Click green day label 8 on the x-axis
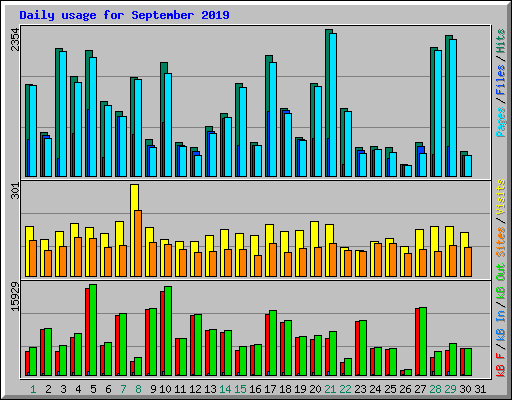Screen dimensions: 512x400 coord(138,389)
